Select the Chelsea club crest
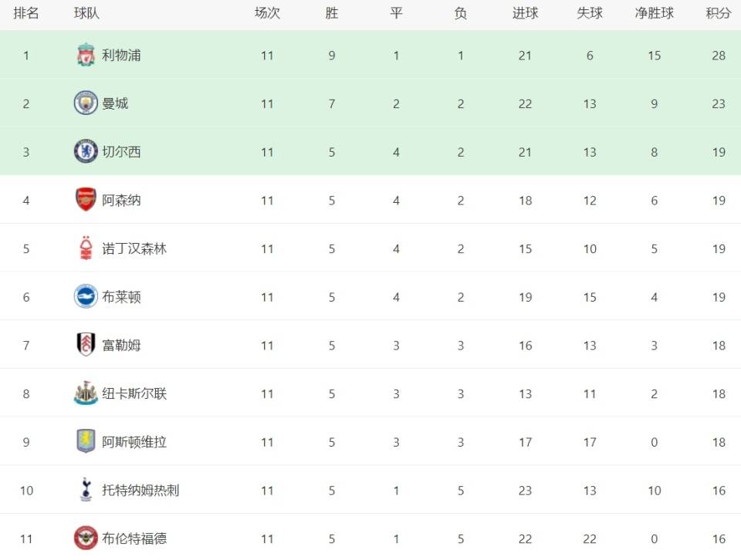Screen dimensions: 741x560 [86, 151]
